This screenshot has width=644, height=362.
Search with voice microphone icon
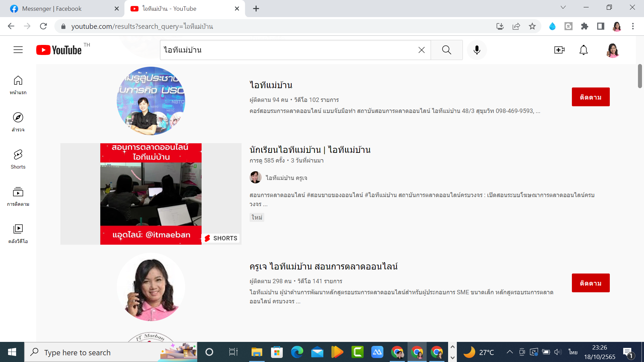[x=477, y=50]
